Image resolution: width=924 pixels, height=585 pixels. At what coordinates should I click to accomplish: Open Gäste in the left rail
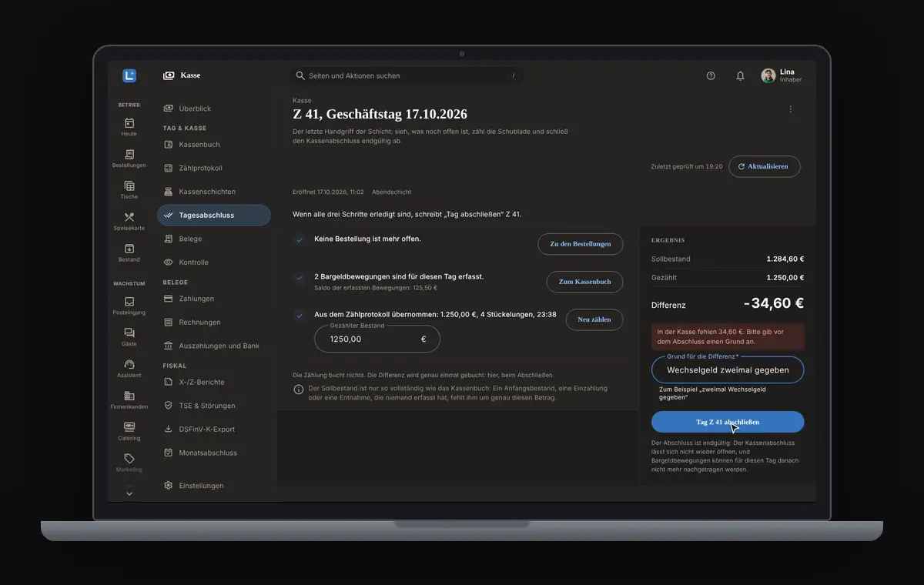tap(129, 337)
